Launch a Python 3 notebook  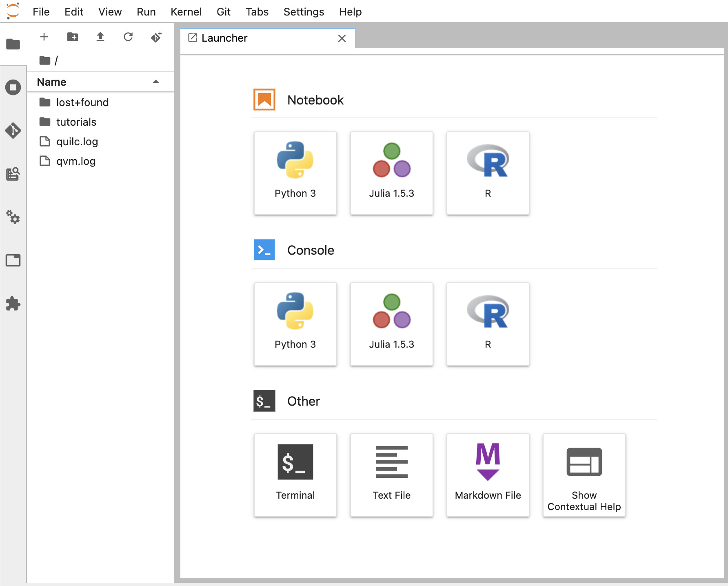(295, 173)
